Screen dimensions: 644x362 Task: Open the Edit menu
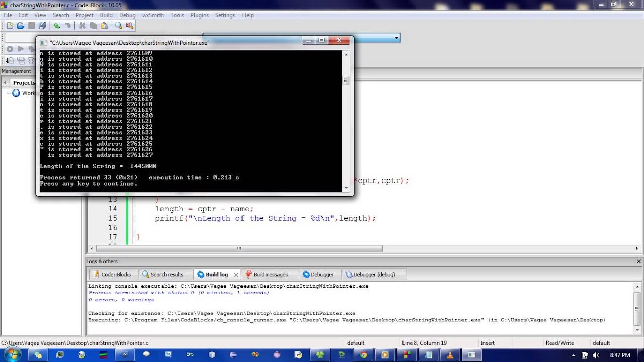[23, 15]
